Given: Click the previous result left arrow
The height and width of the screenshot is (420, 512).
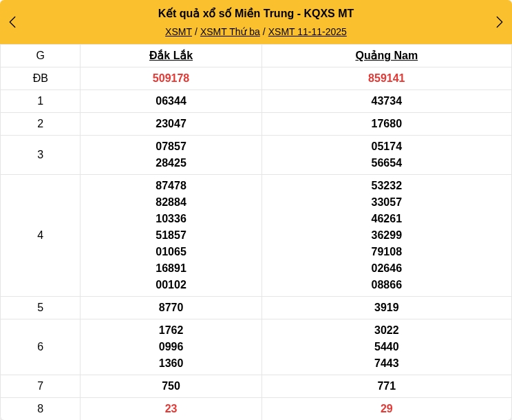Looking at the screenshot, I should coord(12,22).
